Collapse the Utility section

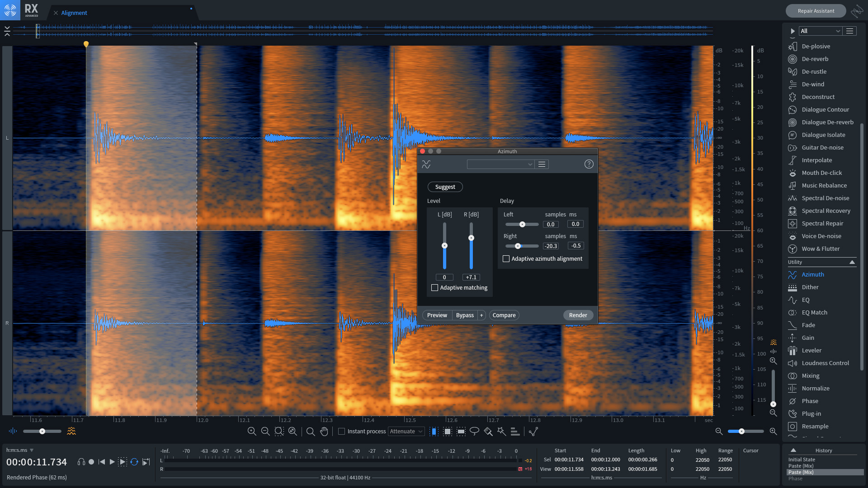[x=852, y=262]
